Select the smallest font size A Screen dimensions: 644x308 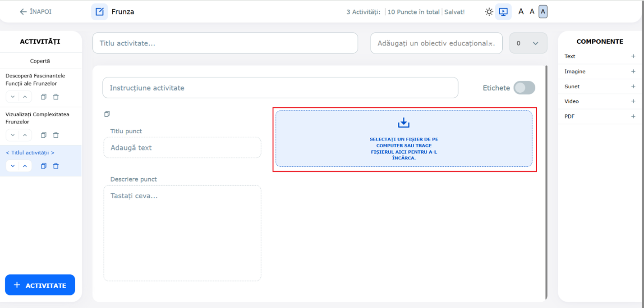(521, 12)
